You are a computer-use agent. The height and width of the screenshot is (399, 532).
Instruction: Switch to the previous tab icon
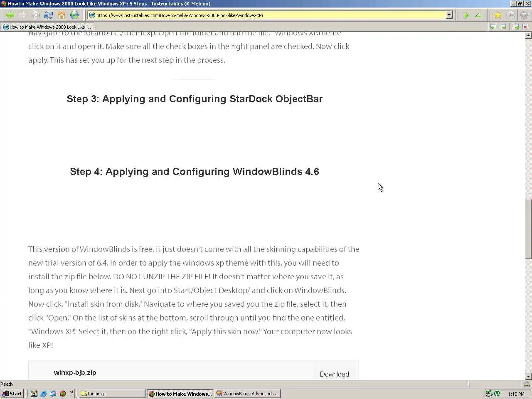(x=493, y=27)
